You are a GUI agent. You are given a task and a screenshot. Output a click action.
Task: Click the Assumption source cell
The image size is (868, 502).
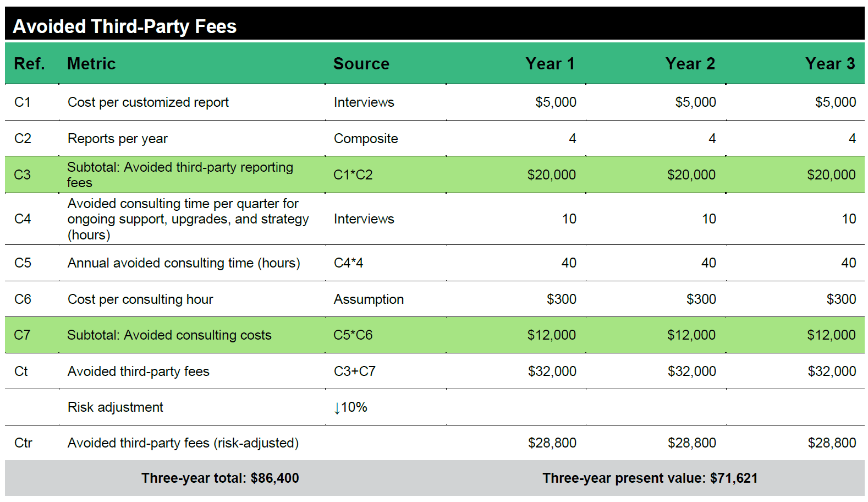(369, 299)
